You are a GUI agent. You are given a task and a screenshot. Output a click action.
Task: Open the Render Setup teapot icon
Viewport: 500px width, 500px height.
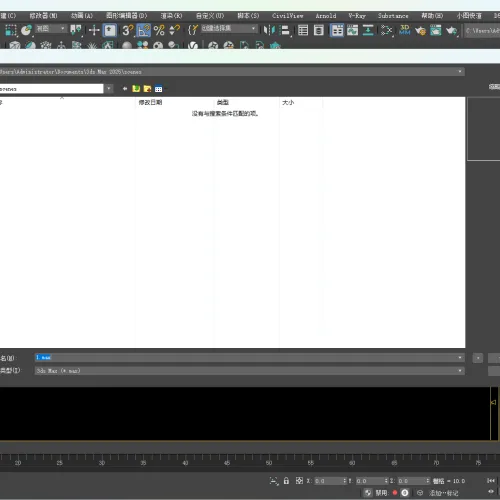tap(420, 30)
